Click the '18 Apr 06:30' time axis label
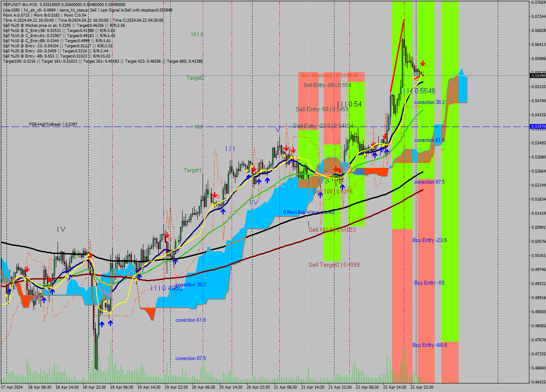The height and width of the screenshot is (392, 546). (40, 387)
